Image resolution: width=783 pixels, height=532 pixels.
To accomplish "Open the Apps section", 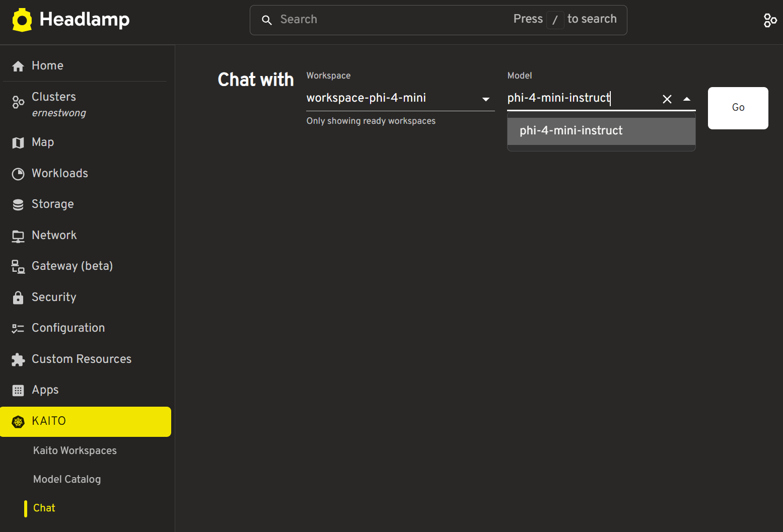I will coord(86,390).
